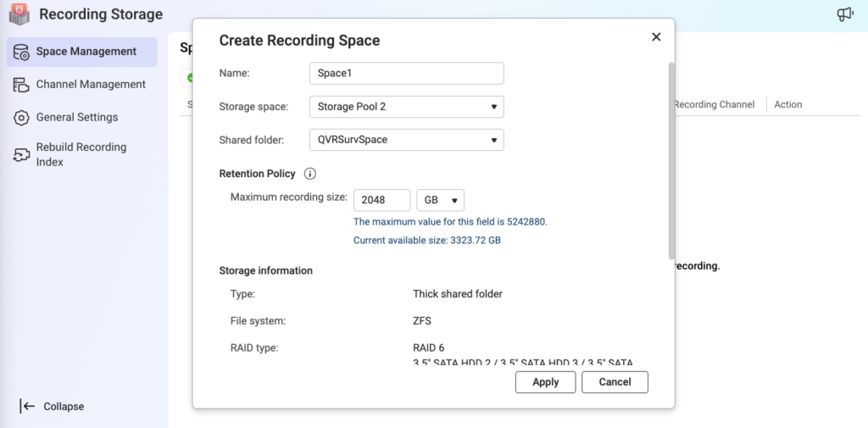
Task: Open Channel Management from sidebar
Action: [91, 85]
